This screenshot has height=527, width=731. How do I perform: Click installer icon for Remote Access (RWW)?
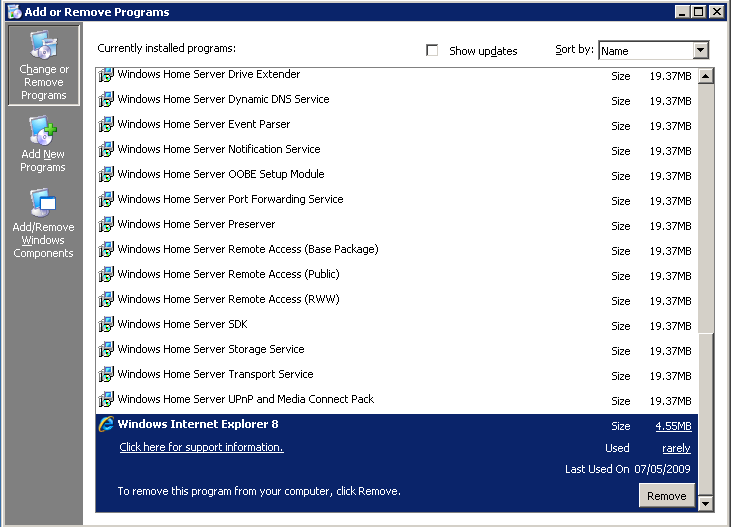(106, 299)
